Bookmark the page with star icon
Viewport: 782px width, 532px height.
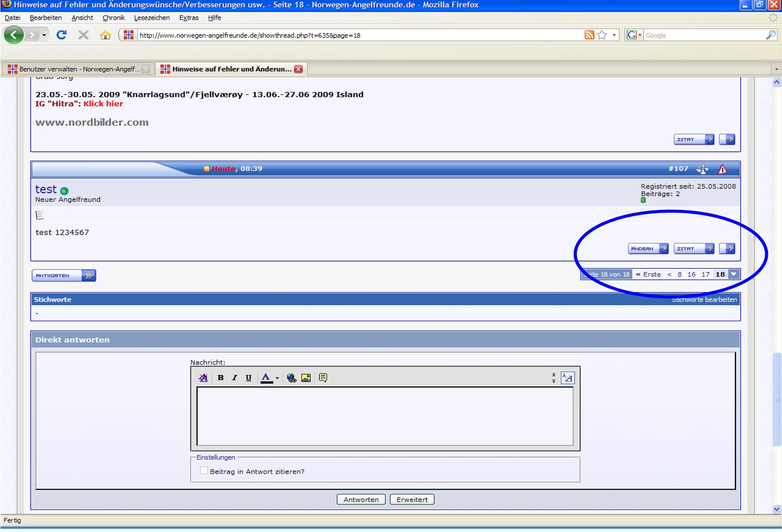click(x=602, y=35)
